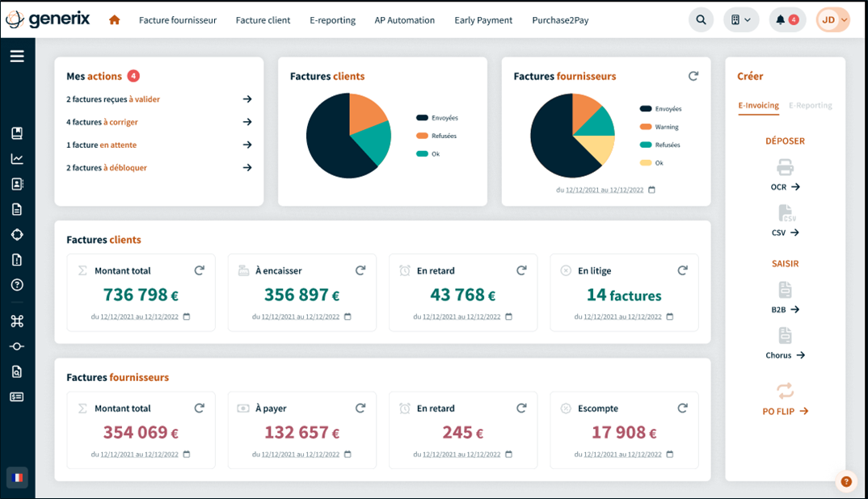The width and height of the screenshot is (868, 499).
Task: Expand the building organization selector dropdown
Action: point(740,20)
